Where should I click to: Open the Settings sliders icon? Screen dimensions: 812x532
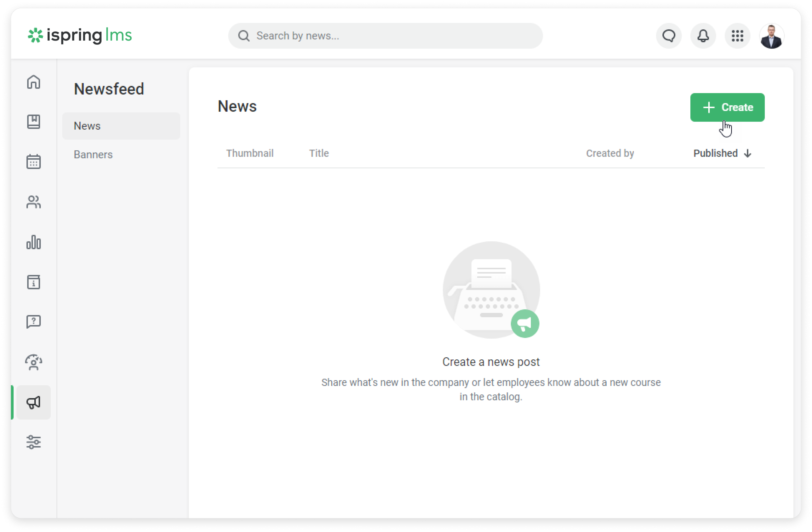(33, 442)
